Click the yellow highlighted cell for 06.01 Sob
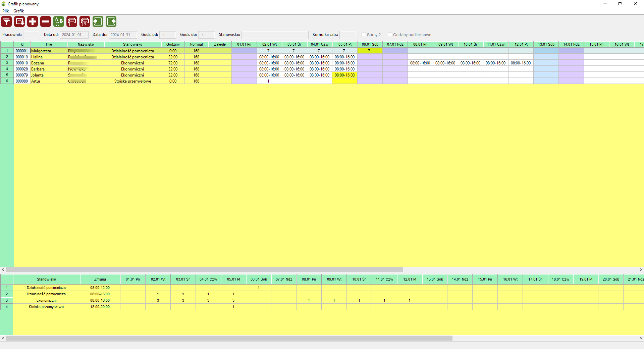The height and width of the screenshot is (349, 644). tap(370, 51)
